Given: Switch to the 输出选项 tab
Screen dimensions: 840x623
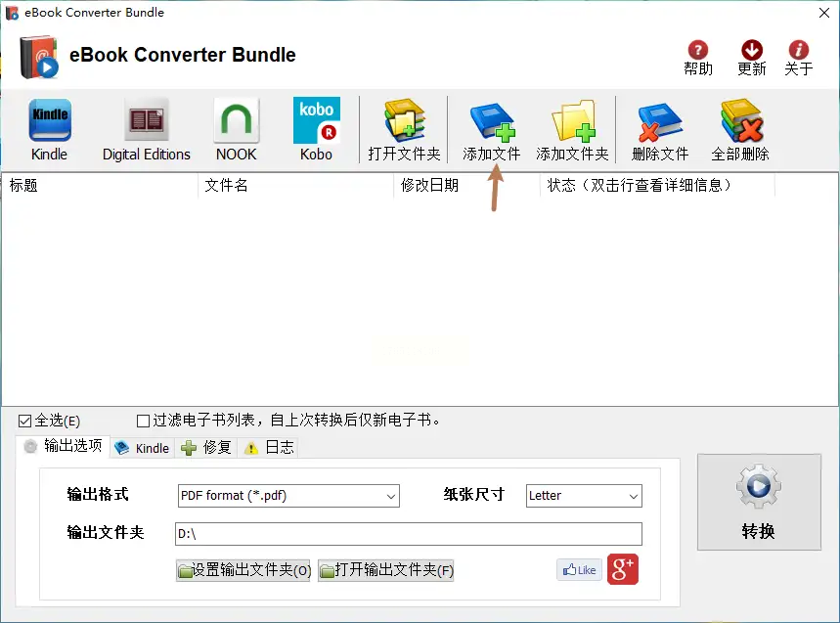Looking at the screenshot, I should [x=64, y=446].
